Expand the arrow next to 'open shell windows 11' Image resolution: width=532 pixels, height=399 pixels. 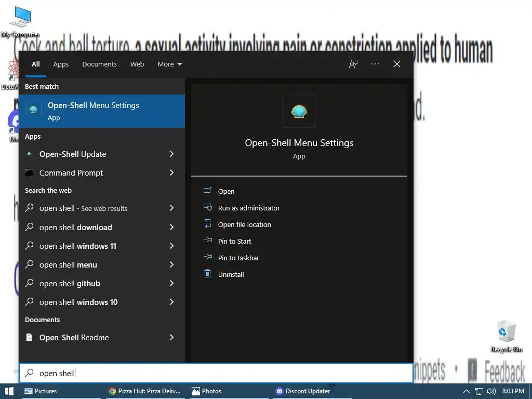point(171,246)
